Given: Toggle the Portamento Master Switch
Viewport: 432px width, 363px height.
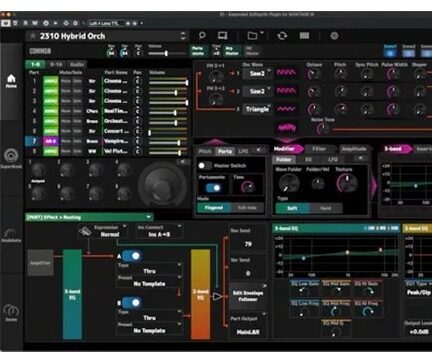Looking at the screenshot, I should pyautogui.click(x=205, y=165).
